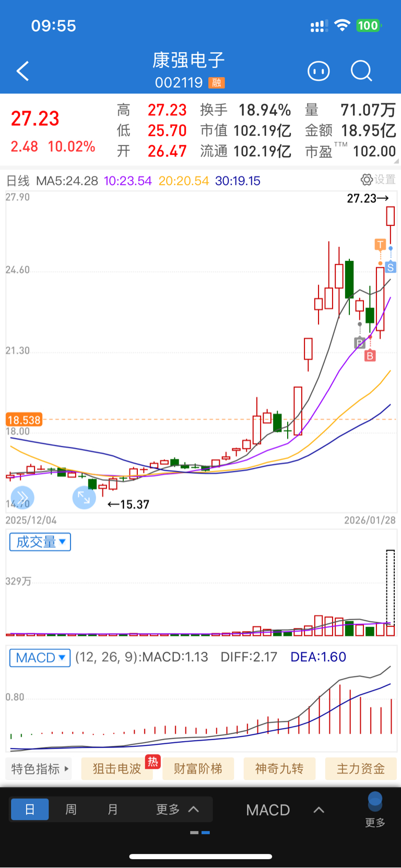Tap change percent 10.02%
This screenshot has width=401, height=868.
pos(72,147)
